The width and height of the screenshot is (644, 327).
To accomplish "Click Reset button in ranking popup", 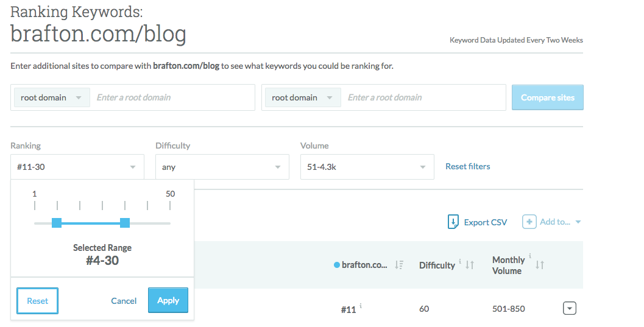I will (37, 301).
